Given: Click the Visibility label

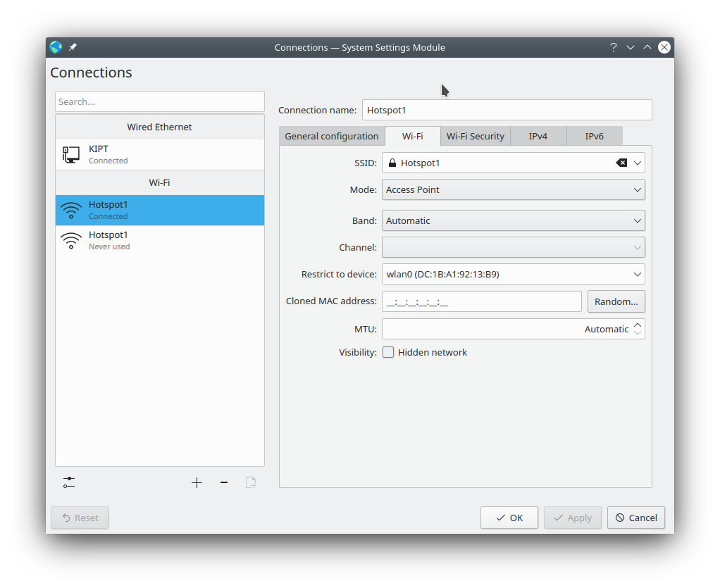Looking at the screenshot, I should (x=358, y=353).
